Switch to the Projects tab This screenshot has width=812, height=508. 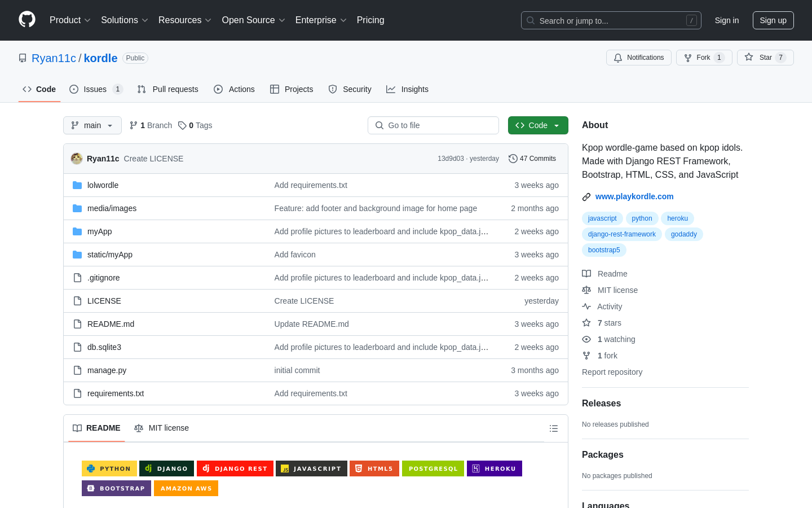coord(292,89)
